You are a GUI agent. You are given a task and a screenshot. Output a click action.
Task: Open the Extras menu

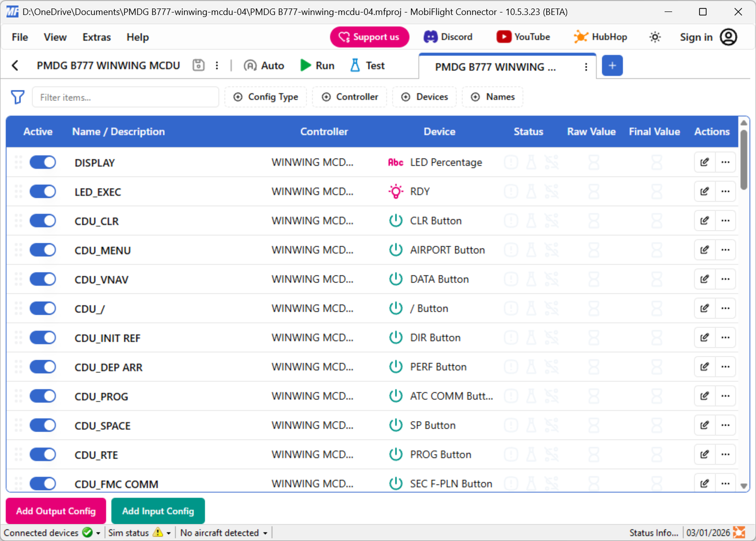pyautogui.click(x=96, y=37)
